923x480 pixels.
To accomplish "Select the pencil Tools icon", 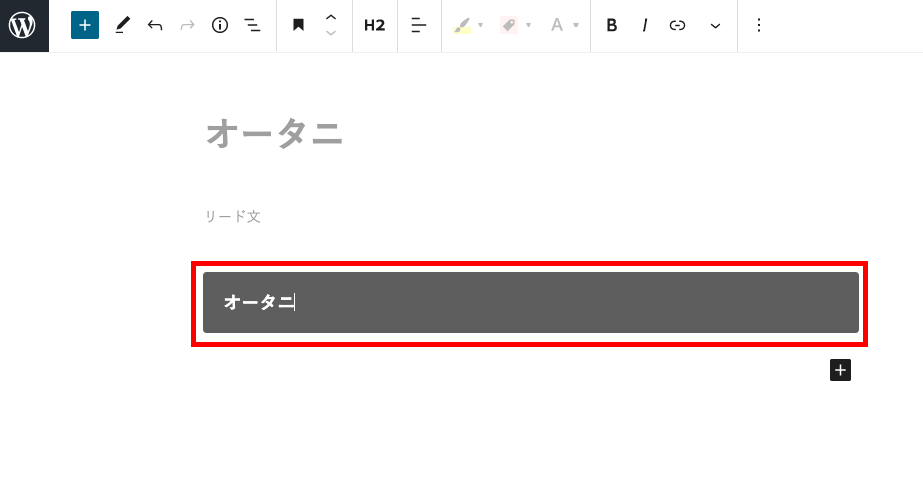I will [122, 25].
